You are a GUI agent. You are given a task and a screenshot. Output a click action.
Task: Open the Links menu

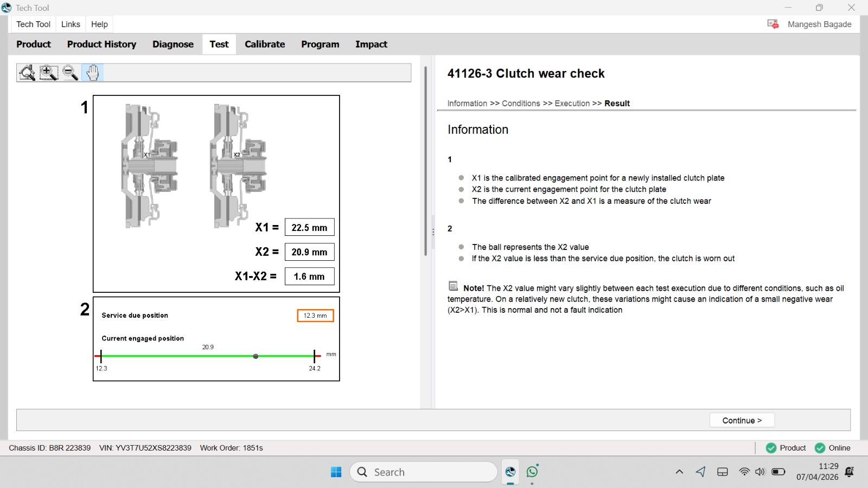tap(71, 24)
